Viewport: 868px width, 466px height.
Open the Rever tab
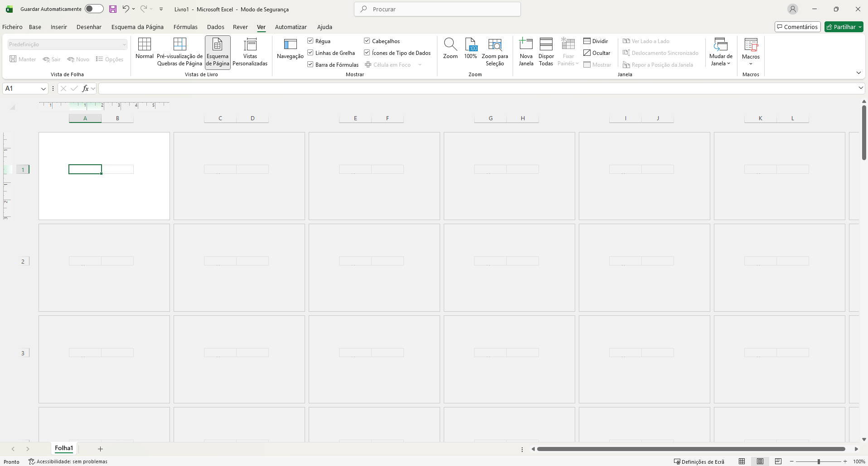click(x=240, y=27)
